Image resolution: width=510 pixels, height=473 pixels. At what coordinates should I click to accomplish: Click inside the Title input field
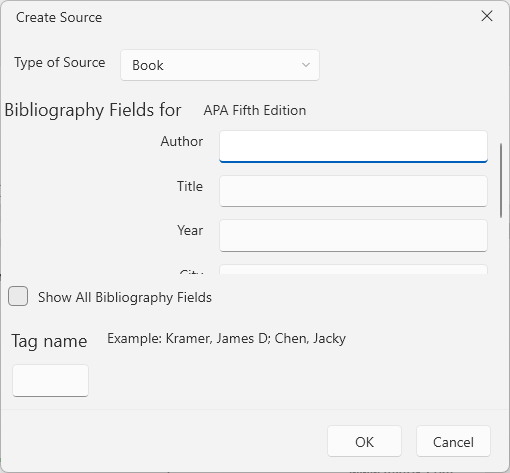coord(353,191)
